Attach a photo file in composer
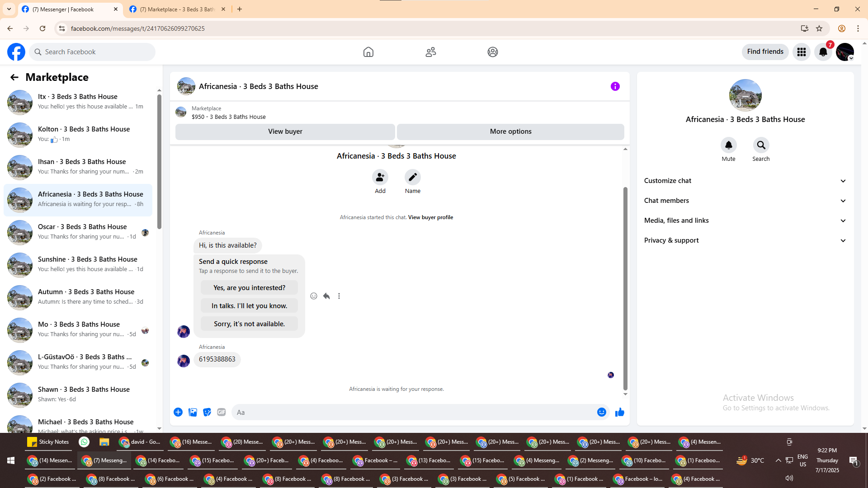This screenshot has height=488, width=868. 193,412
